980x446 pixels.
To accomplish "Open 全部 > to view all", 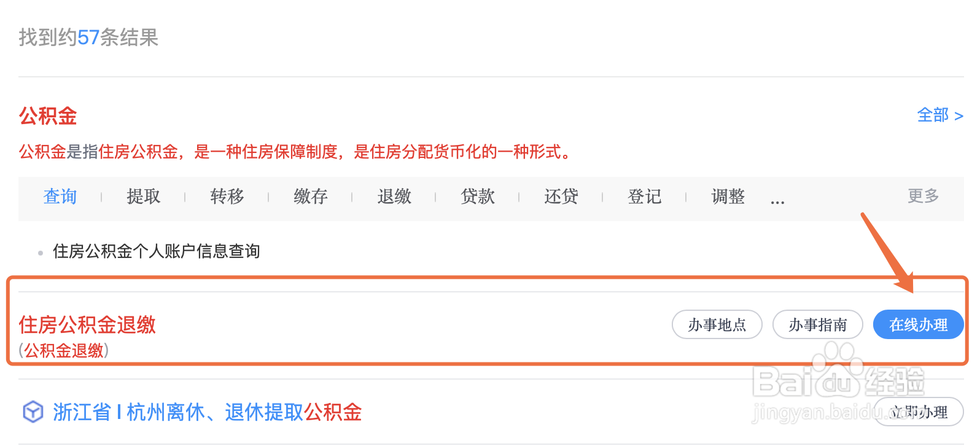I will click(x=940, y=115).
